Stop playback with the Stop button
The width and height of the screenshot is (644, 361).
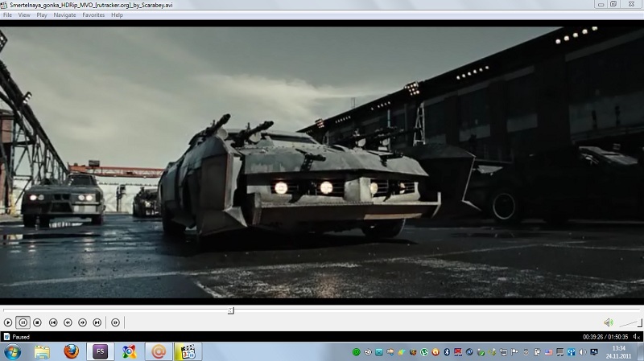pyautogui.click(x=37, y=322)
